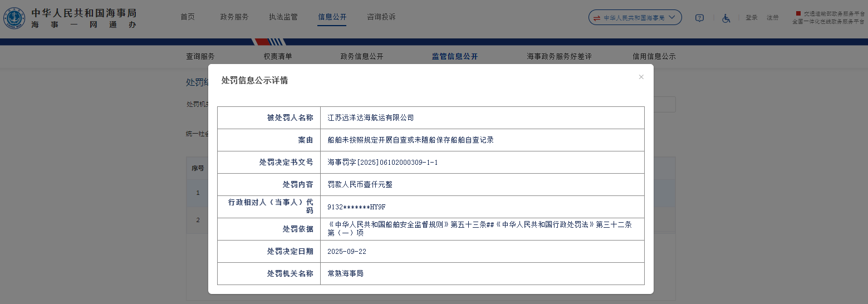Open the 信息公开 top menu
The width and height of the screenshot is (868, 304).
point(332,17)
